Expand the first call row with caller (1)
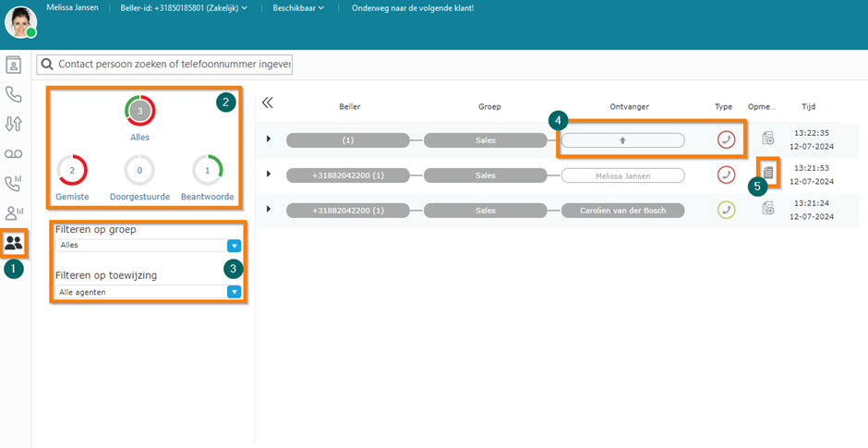 pos(269,139)
